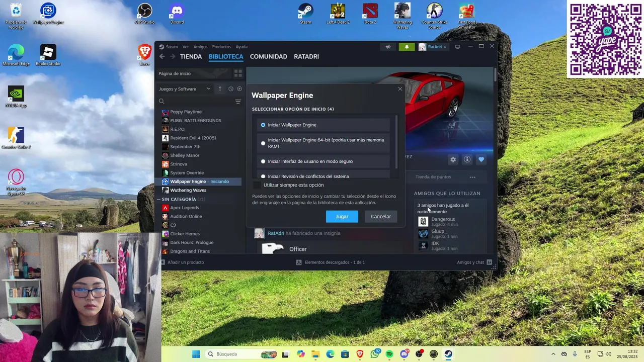Viewport: 644px width, 362px height.
Task: Open Discord desktop shortcut
Action: click(x=177, y=14)
